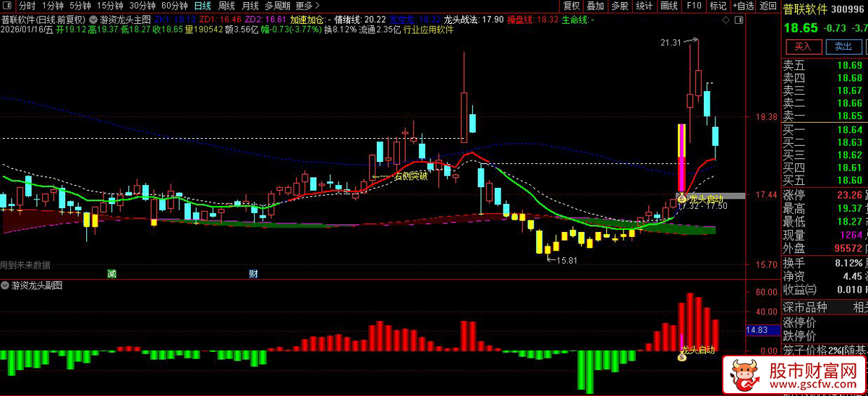Click the 买二 price 18.63
868x396 pixels.
click(850, 142)
